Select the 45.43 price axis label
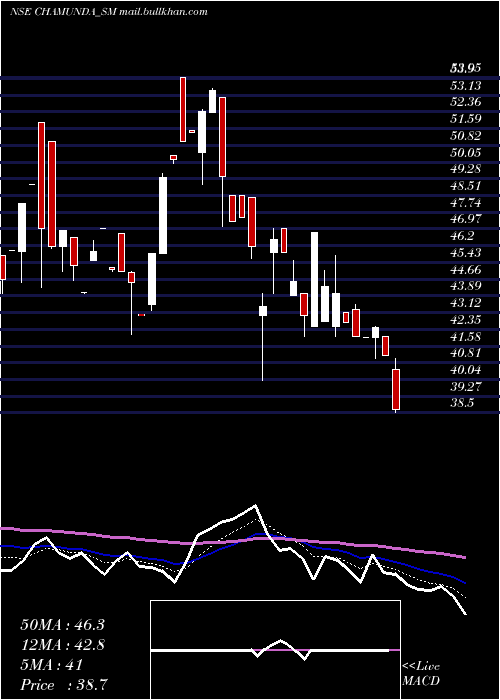 (x=466, y=253)
